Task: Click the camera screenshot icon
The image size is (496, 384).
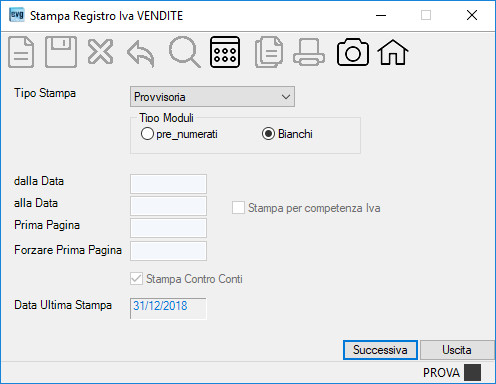Action: [x=353, y=52]
